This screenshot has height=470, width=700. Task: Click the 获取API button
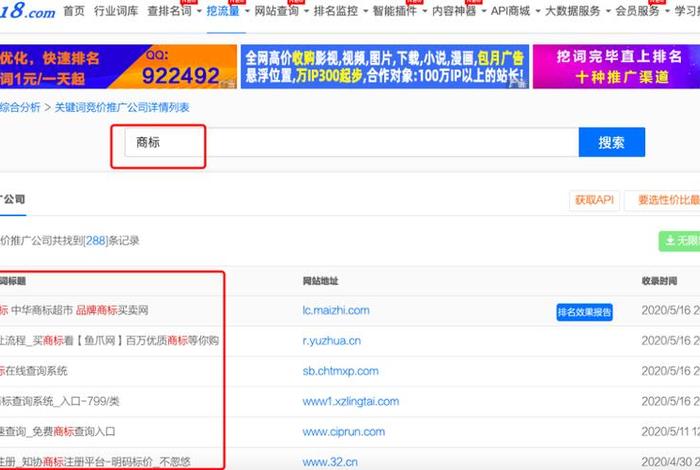[594, 200]
